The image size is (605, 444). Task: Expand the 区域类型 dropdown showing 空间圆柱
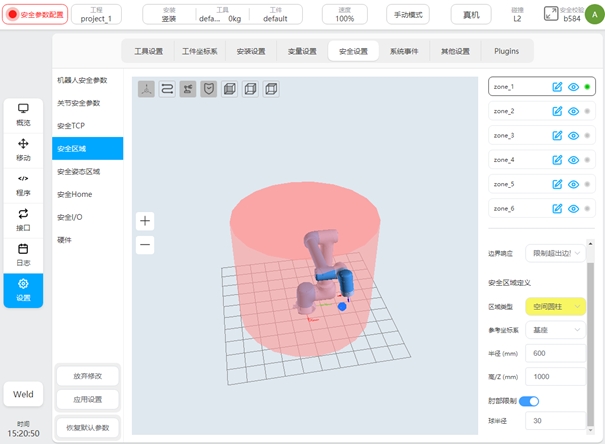[557, 306]
